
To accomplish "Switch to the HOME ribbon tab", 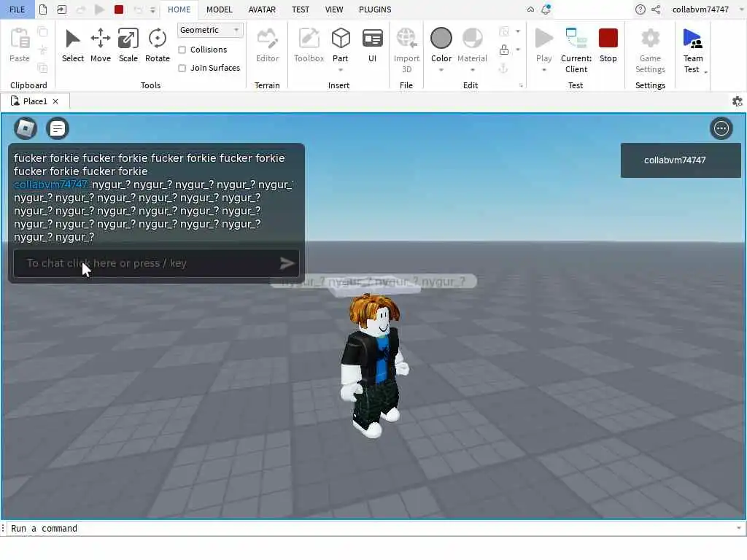I will pyautogui.click(x=179, y=9).
